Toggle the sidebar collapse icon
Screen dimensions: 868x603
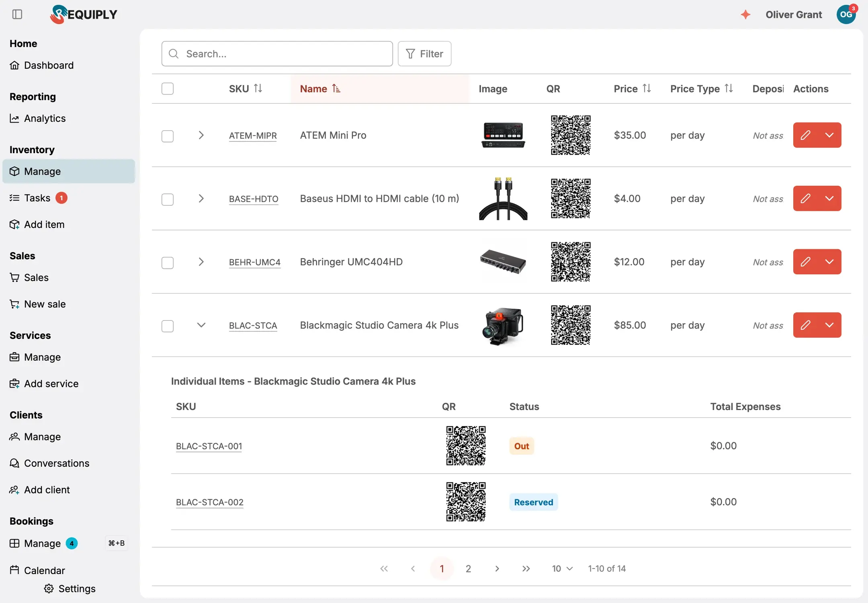coord(17,14)
